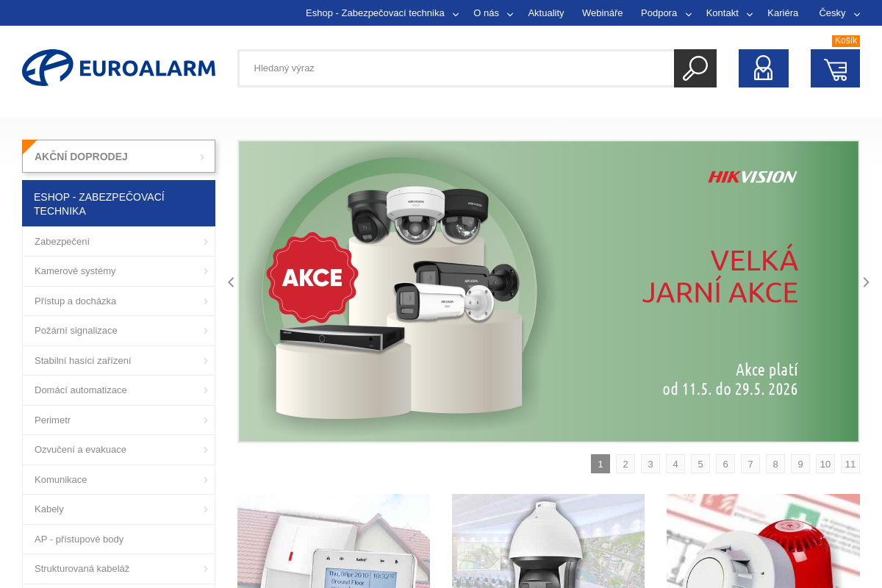Go to banner slide 3
Screen dimensions: 882x588
pos(650,464)
